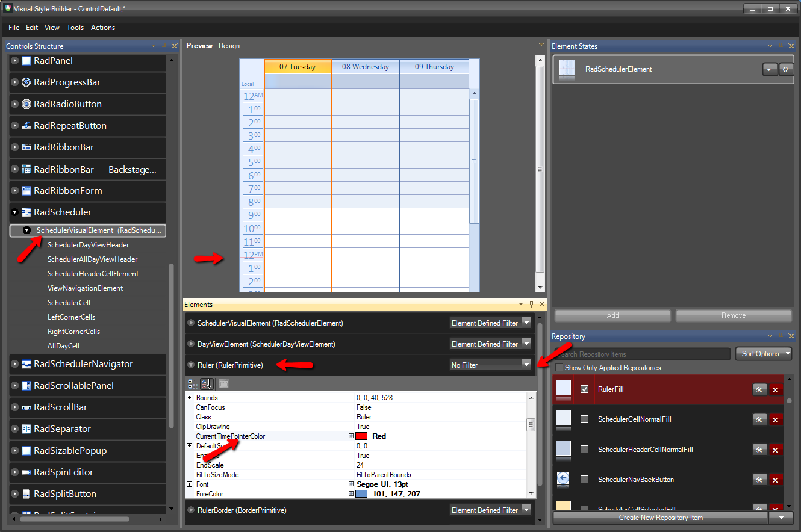The width and height of the screenshot is (801, 532).
Task: Edit the SchedulerCellNormalFill repository item
Action: pyautogui.click(x=759, y=419)
